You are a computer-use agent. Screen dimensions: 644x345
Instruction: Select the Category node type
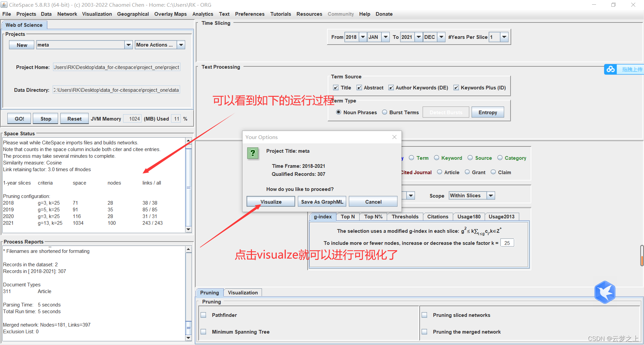(500, 158)
